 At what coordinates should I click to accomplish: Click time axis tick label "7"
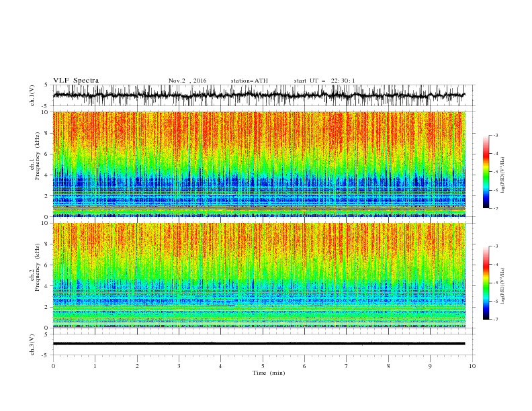347,366
